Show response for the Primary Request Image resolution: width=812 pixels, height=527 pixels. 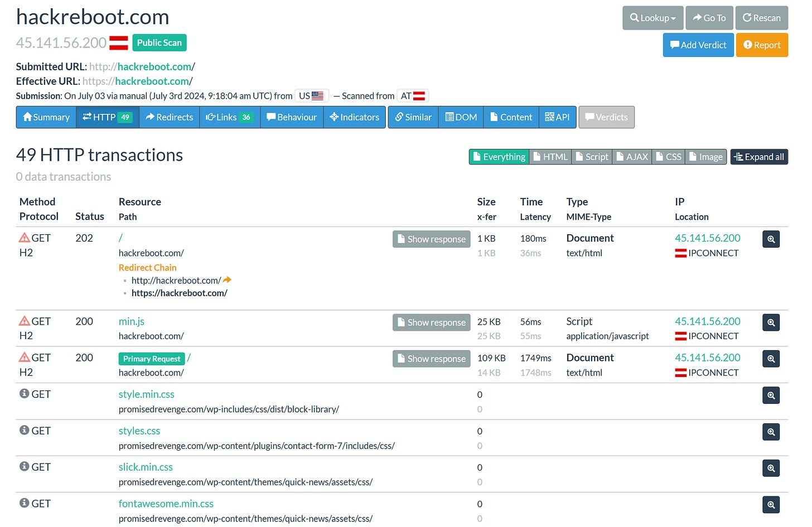pyautogui.click(x=431, y=359)
